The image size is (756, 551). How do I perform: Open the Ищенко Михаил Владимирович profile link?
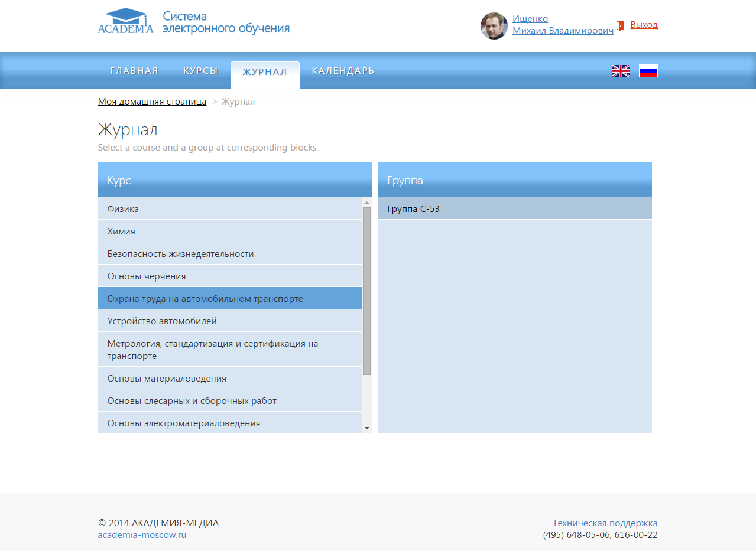[x=562, y=25]
